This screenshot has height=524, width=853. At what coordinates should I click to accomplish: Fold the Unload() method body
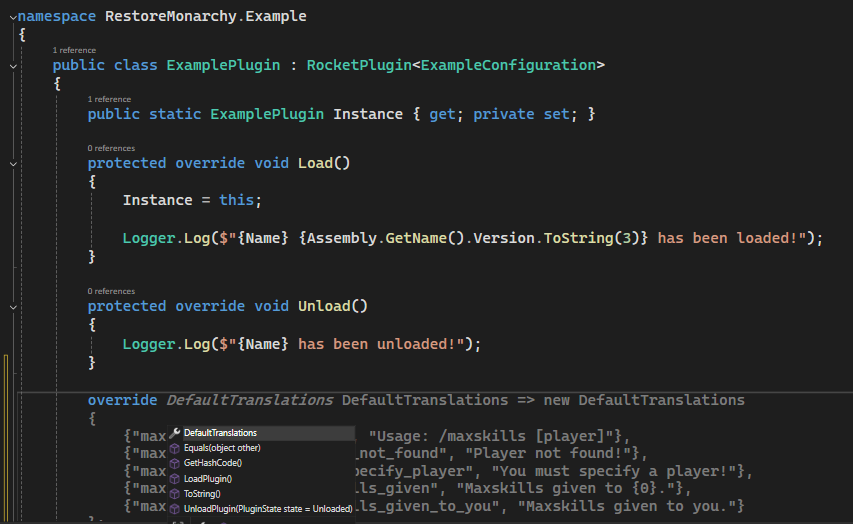pyautogui.click(x=12, y=306)
